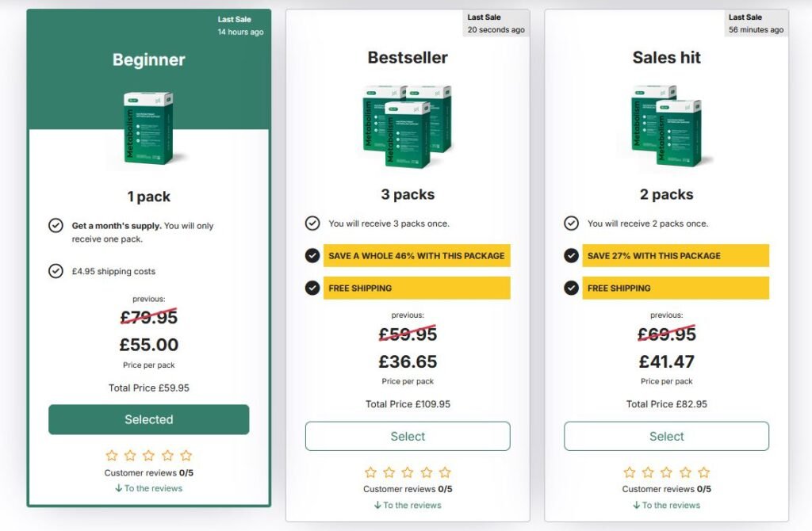Select the Sales hit 2 packs plan
Screen dimensions: 812x531
tap(666, 436)
